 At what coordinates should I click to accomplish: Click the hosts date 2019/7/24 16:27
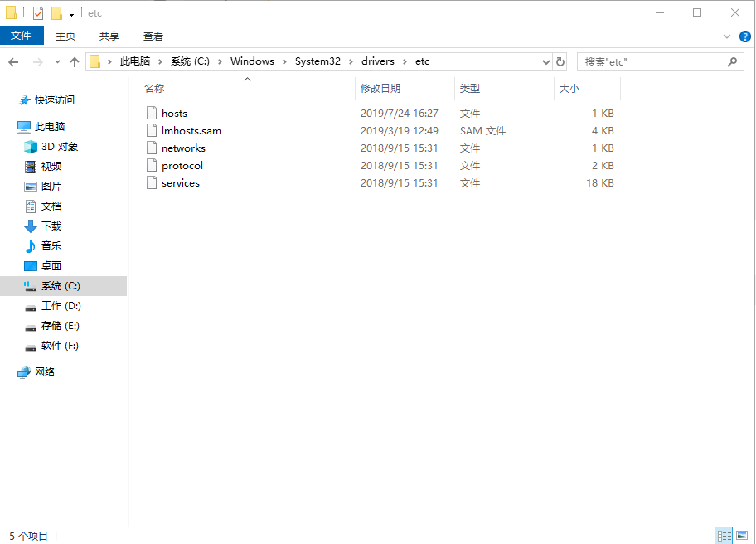coord(400,114)
